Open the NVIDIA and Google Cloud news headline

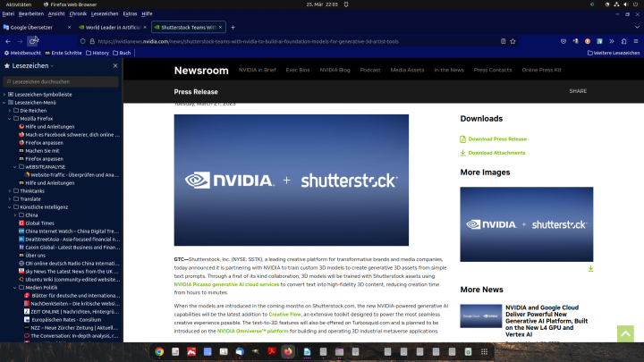(547, 321)
